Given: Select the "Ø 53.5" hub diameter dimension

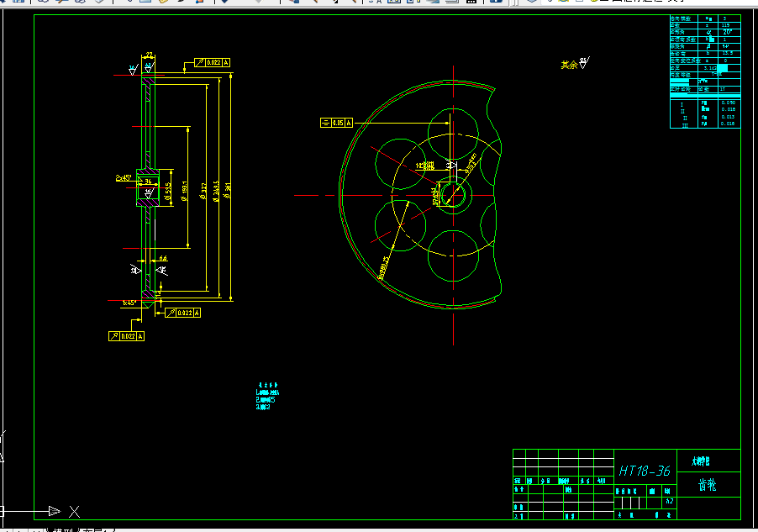Looking at the screenshot, I should [x=168, y=192].
